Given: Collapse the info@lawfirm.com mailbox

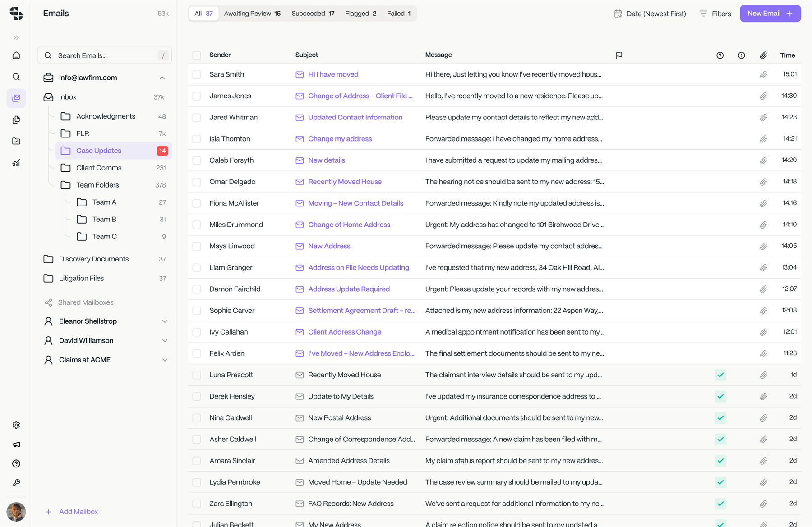Looking at the screenshot, I should (x=162, y=78).
